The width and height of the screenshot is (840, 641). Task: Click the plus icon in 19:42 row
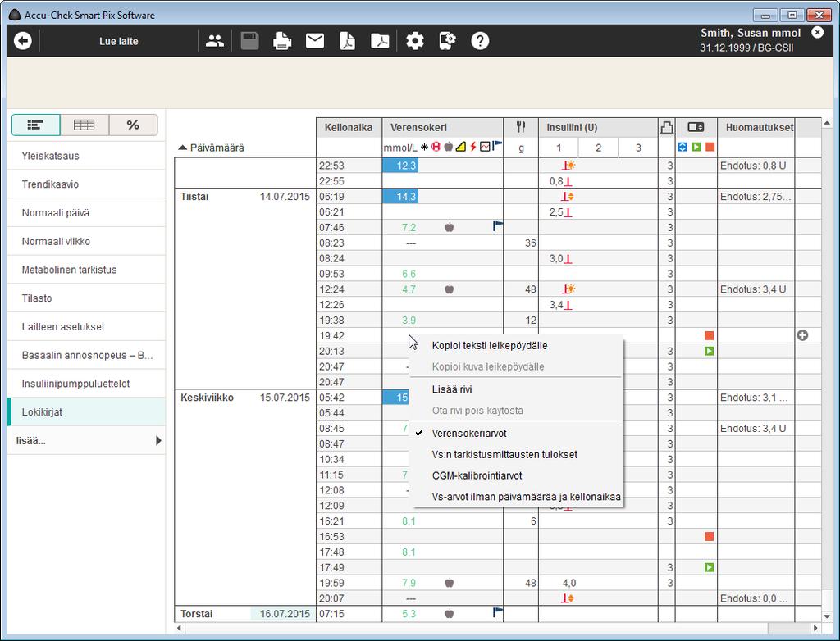[x=802, y=335]
